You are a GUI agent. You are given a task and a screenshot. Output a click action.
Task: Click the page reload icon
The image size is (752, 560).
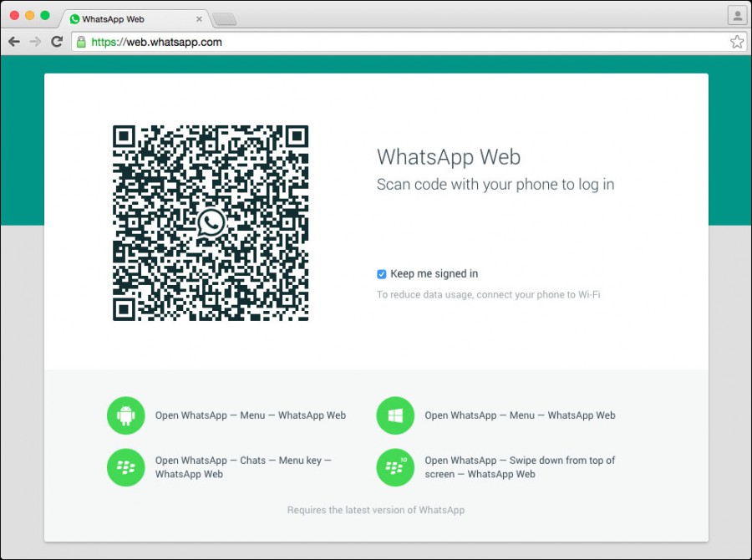tap(57, 41)
